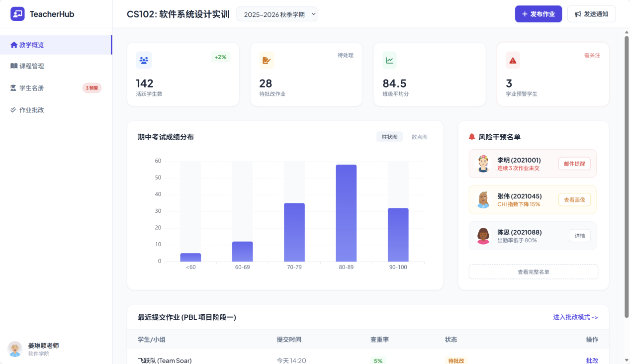Click the 80-89 bar in the chart
Image resolution: width=630 pixels, height=364 pixels.
click(x=346, y=213)
